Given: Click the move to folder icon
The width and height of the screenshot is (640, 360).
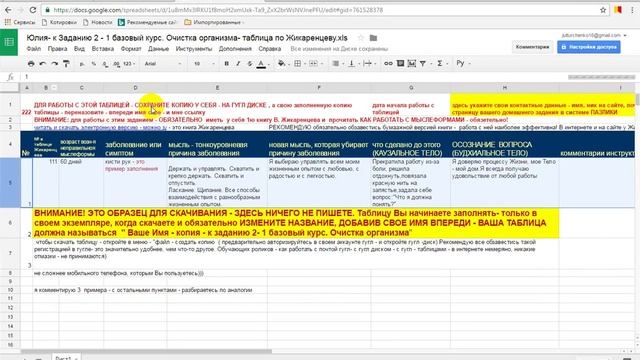Looking at the screenshot, I should pyautogui.click(x=373, y=38).
